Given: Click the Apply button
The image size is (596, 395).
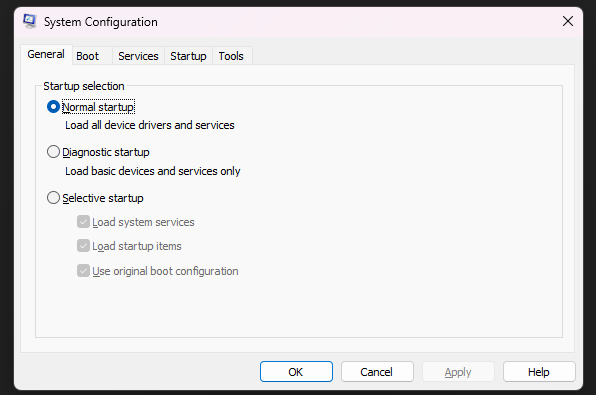Looking at the screenshot, I should pos(458,371).
